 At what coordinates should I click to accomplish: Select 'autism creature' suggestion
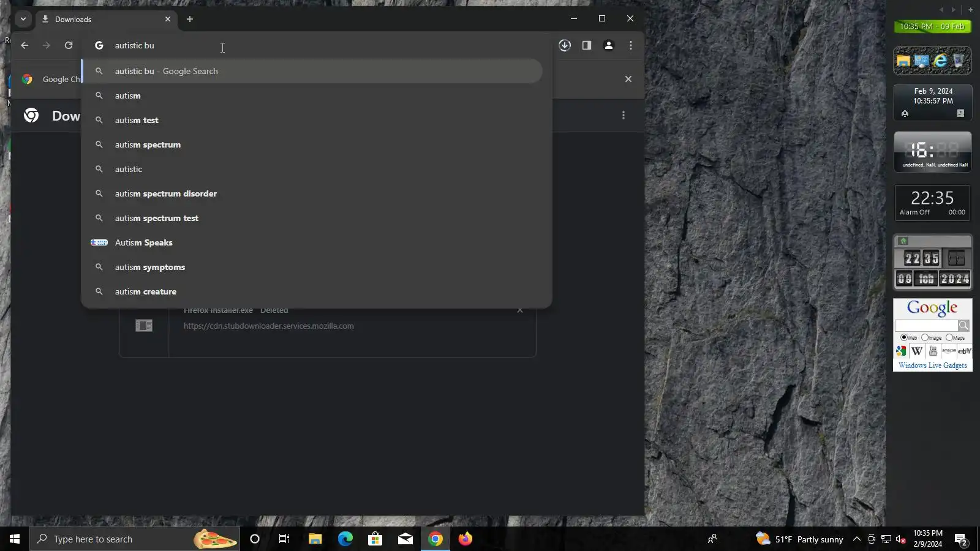click(312, 291)
